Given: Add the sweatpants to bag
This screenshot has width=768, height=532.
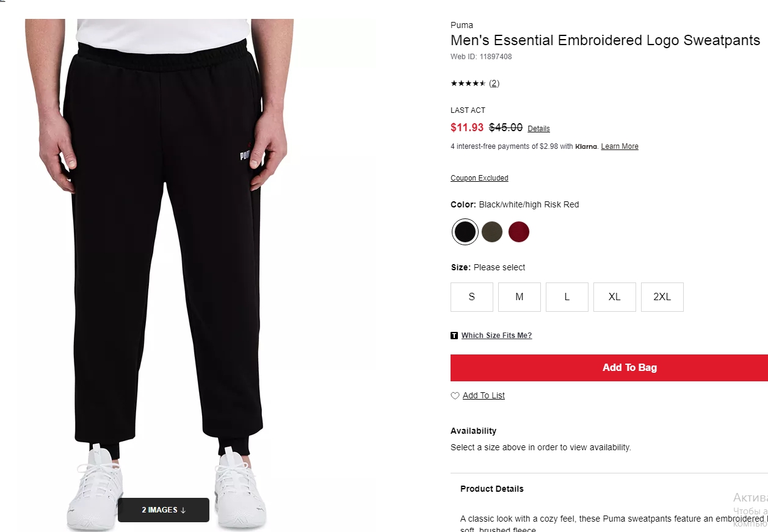Looking at the screenshot, I should 609,368.
